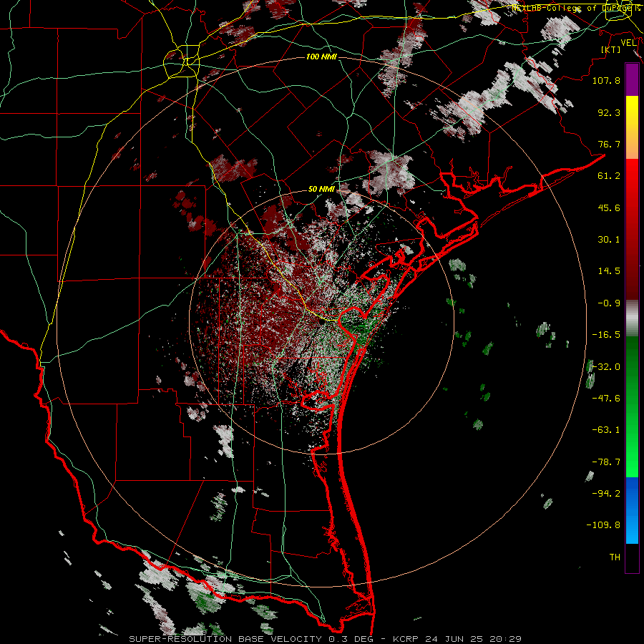Click the TH legend label
This screenshot has height=644, width=644.
tap(615, 557)
